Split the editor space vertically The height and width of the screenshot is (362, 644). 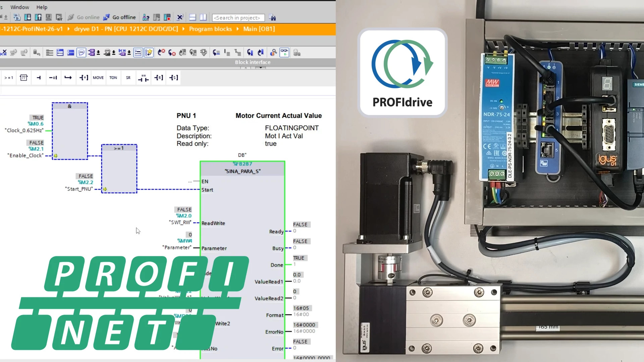coord(203,17)
